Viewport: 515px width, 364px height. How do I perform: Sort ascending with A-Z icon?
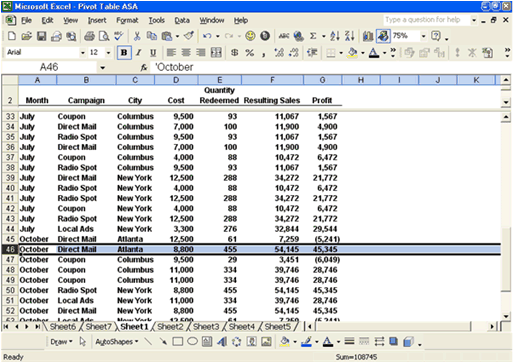pyautogui.click(x=335, y=36)
